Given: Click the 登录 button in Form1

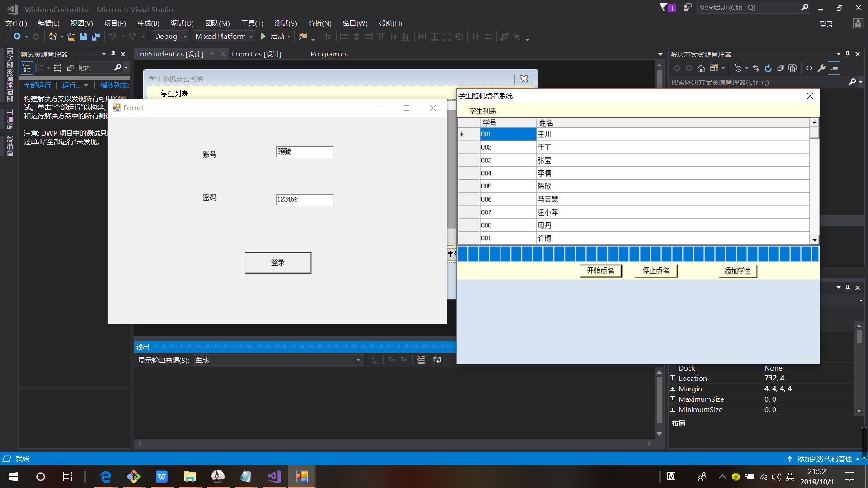Looking at the screenshot, I should pos(278,263).
